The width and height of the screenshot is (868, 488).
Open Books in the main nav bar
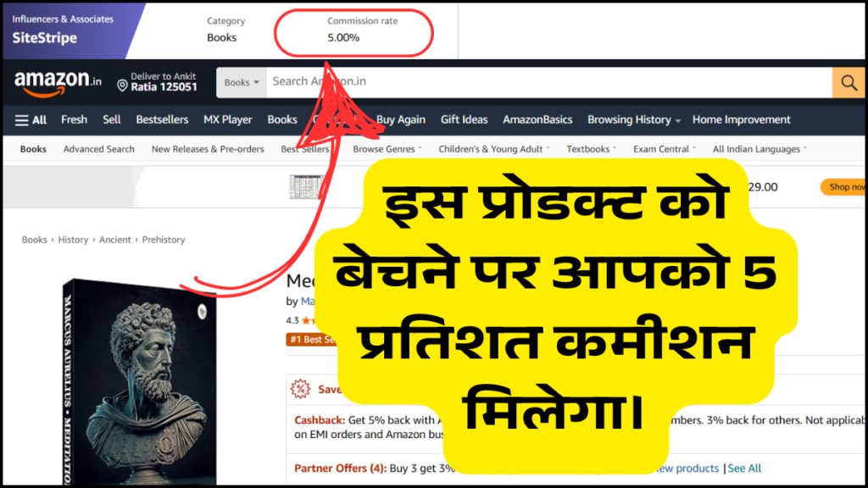point(282,119)
